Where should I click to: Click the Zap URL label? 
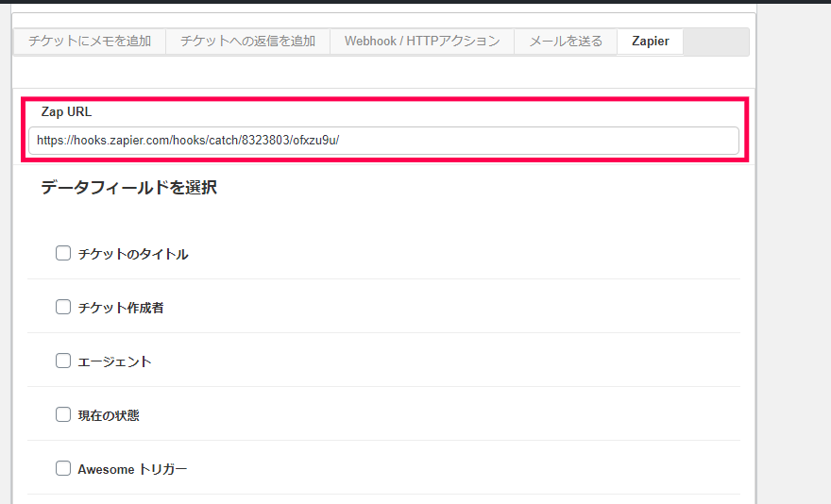[x=66, y=111]
